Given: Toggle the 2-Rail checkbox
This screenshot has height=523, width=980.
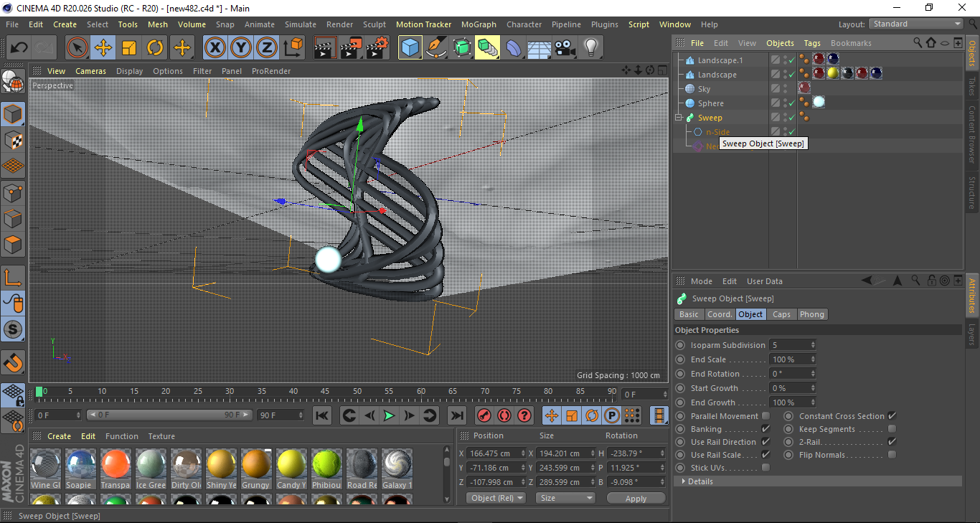Looking at the screenshot, I should [x=892, y=442].
